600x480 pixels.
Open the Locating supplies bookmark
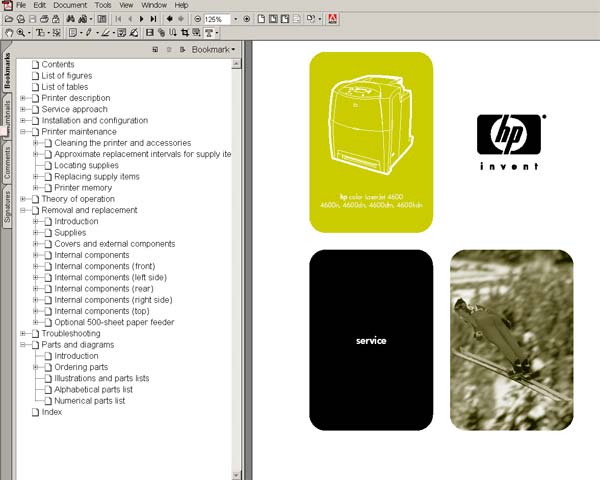coord(86,165)
